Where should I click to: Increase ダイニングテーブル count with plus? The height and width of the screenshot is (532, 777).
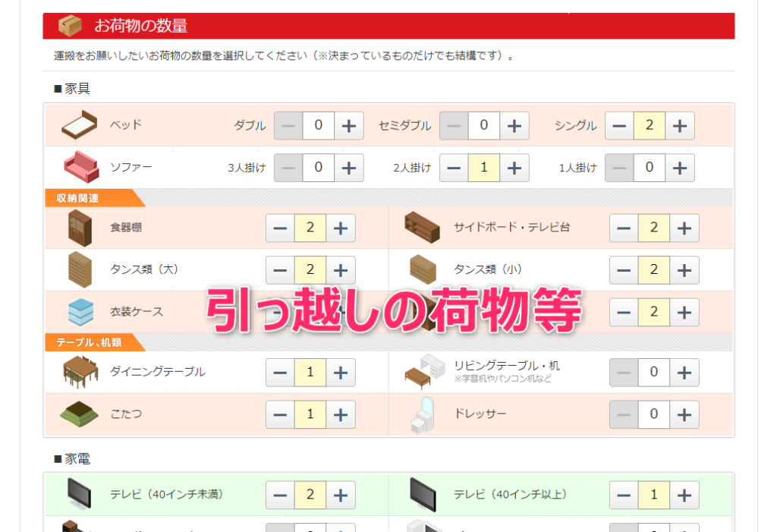point(341,373)
